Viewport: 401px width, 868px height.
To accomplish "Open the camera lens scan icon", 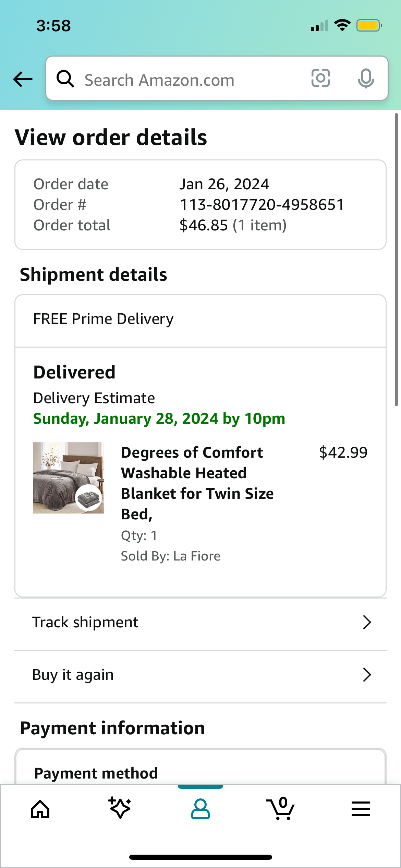I will tap(320, 78).
